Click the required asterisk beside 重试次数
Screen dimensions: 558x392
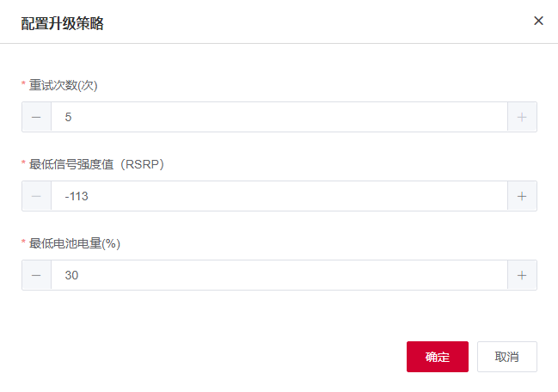point(23,84)
